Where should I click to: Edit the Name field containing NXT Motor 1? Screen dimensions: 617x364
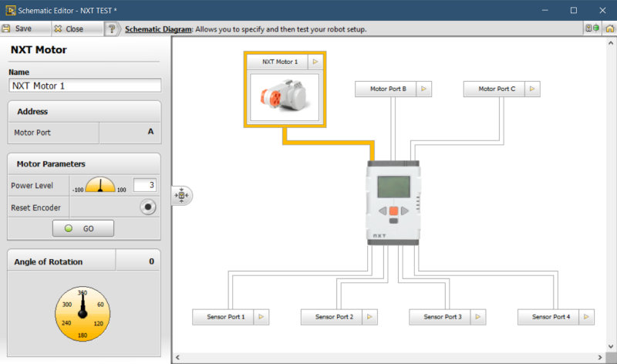(85, 86)
